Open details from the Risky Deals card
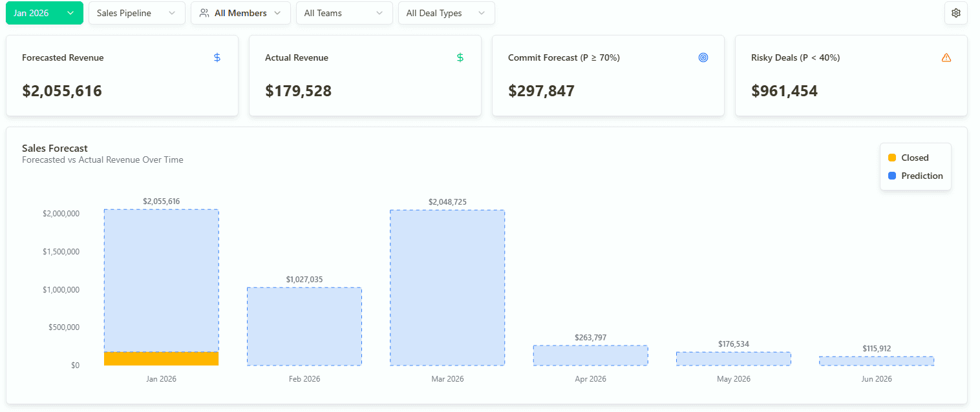The width and height of the screenshot is (980, 412). 851,76
